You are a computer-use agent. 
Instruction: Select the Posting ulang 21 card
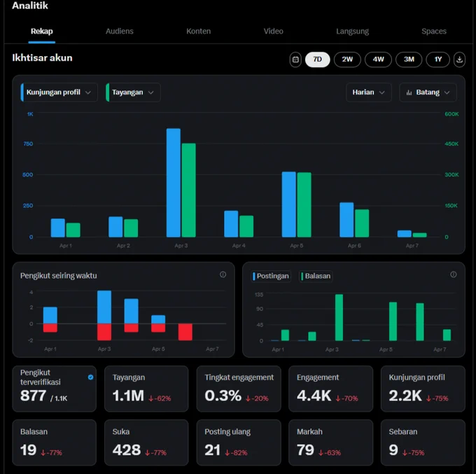coord(239,442)
